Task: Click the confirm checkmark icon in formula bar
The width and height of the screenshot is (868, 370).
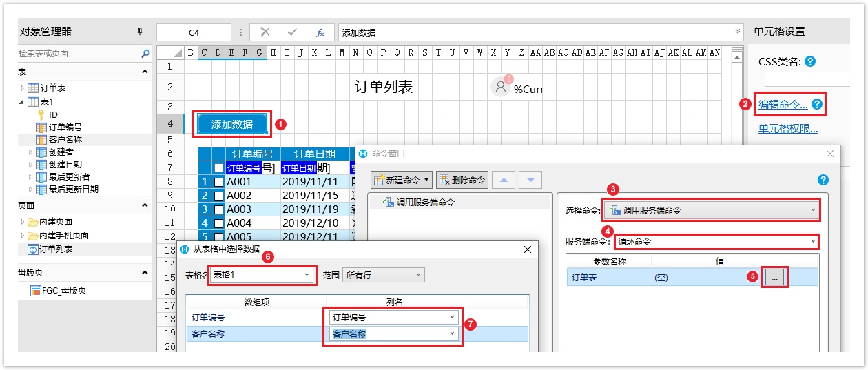Action: pos(292,32)
